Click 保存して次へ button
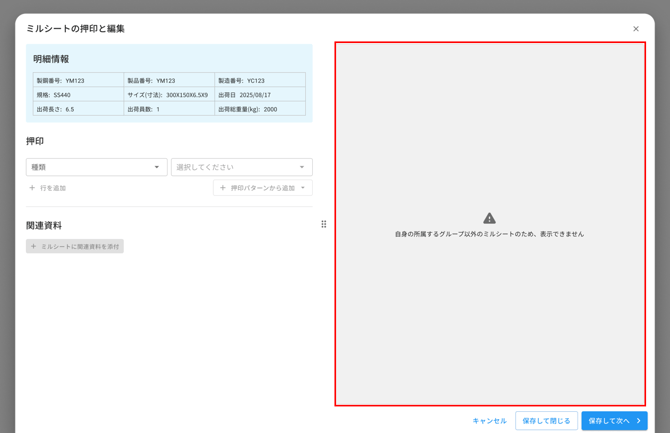This screenshot has width=670, height=433. click(614, 421)
